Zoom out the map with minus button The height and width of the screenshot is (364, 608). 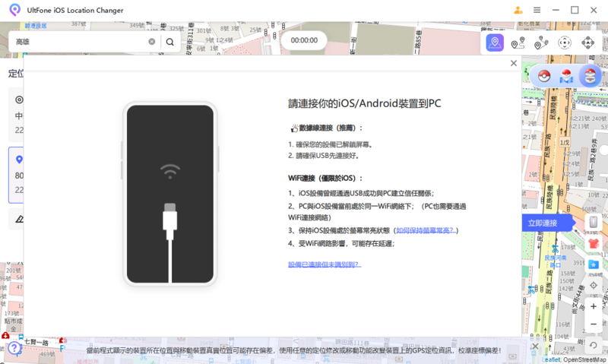pyautogui.click(x=594, y=324)
